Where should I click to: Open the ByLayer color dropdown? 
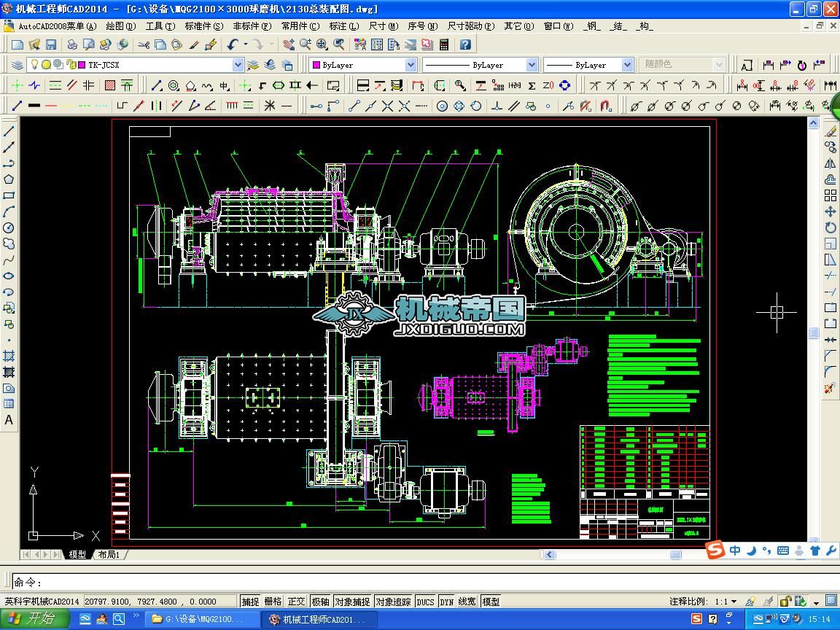coord(411,65)
